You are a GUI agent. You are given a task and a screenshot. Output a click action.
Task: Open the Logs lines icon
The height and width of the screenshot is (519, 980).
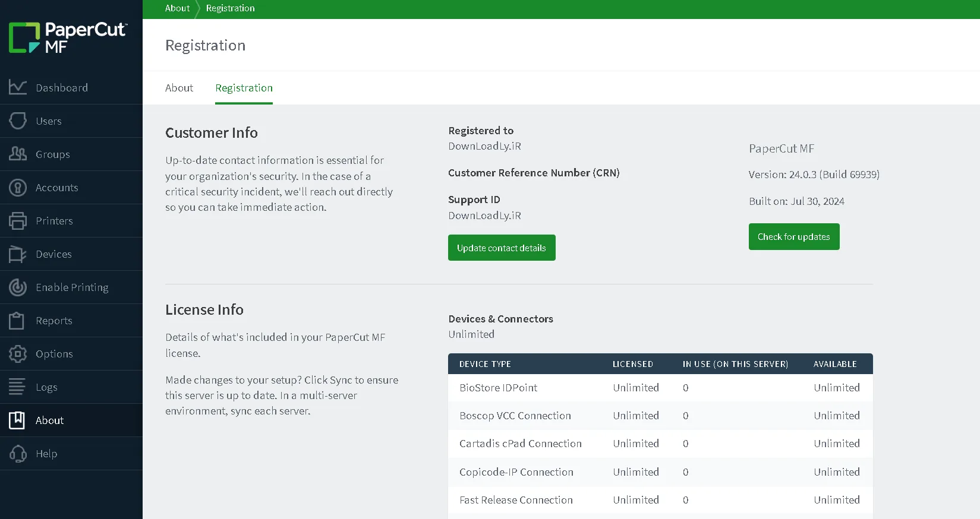tap(18, 387)
